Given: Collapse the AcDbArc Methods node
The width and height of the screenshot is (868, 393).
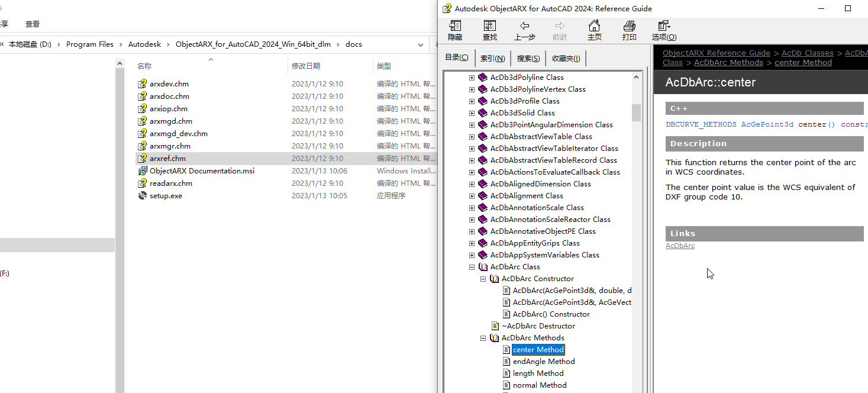Looking at the screenshot, I should [483, 338].
